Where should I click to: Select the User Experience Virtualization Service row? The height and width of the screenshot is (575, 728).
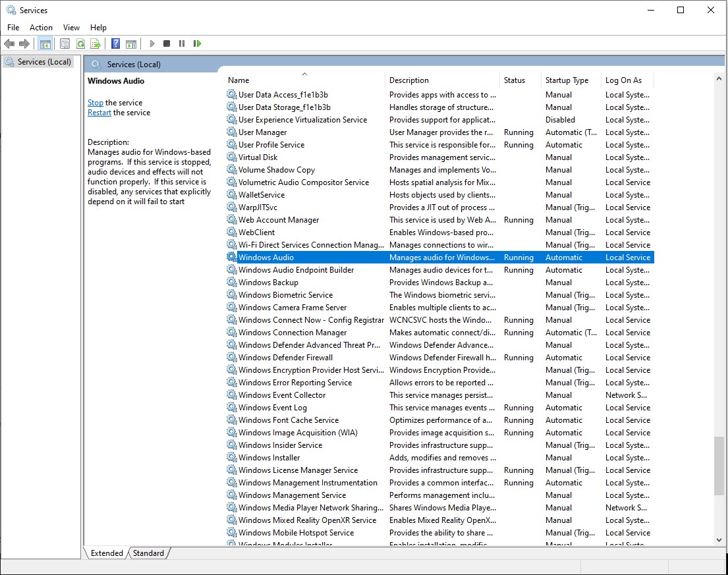click(x=440, y=120)
